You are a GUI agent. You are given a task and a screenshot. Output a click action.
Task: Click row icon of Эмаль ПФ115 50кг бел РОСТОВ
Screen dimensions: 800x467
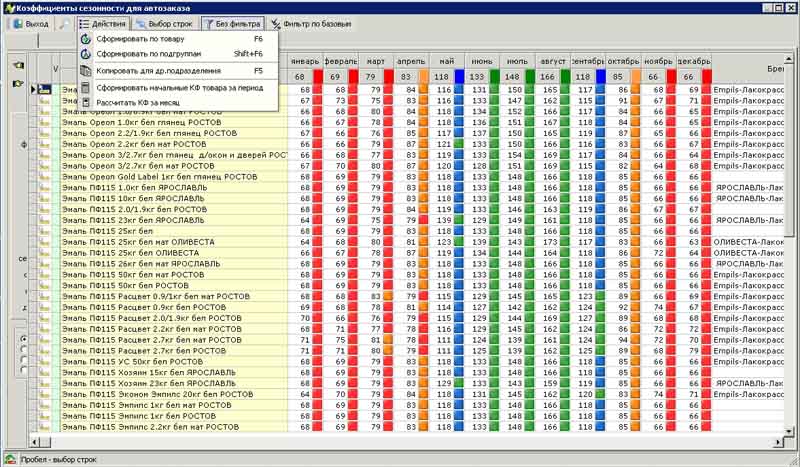click(x=44, y=286)
